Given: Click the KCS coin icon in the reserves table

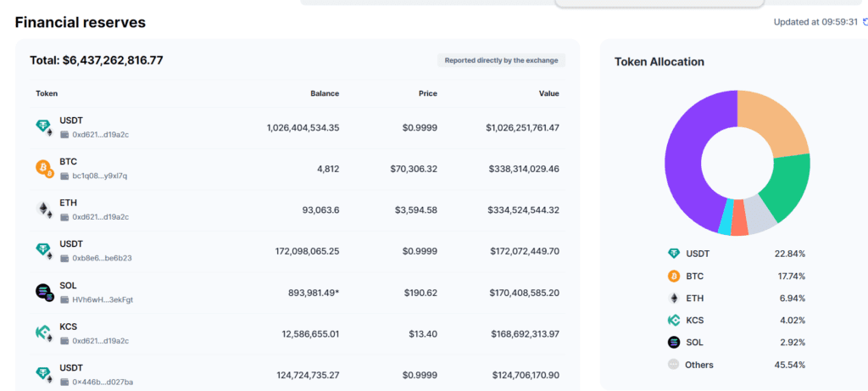Looking at the screenshot, I should 44,333.
